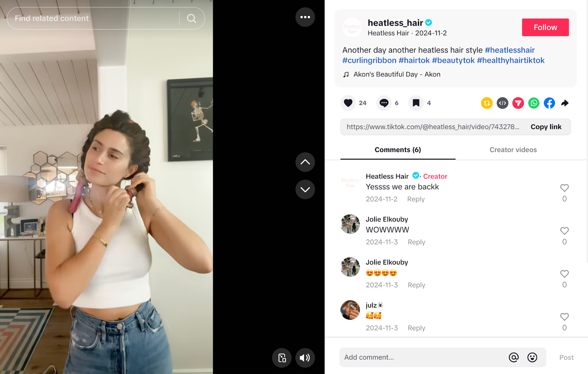This screenshot has height=374, width=588.
Task: Open the emoji picker in comment box
Action: [532, 357]
